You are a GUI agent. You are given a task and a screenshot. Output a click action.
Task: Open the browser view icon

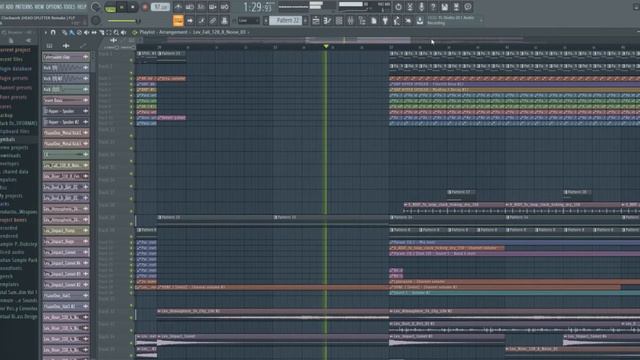(362, 20)
